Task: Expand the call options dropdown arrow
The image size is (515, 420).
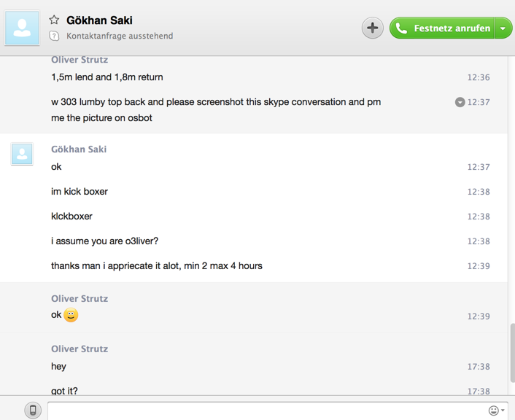Action: click(503, 28)
